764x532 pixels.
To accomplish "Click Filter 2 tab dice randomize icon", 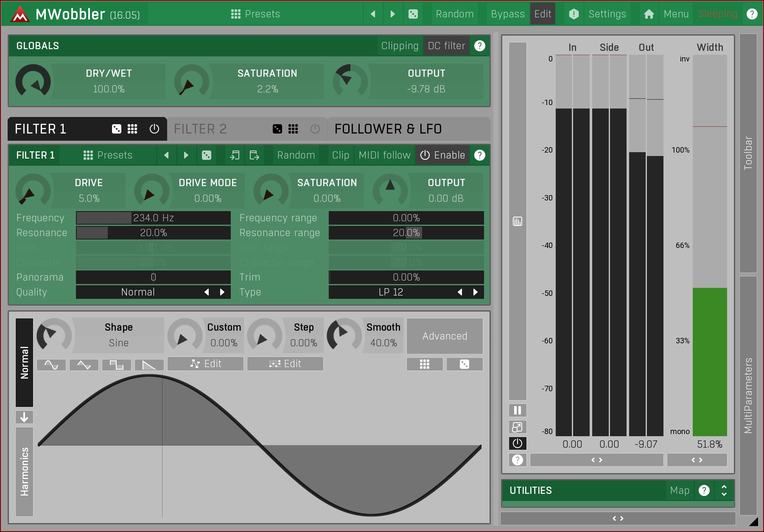I will tap(277, 129).
